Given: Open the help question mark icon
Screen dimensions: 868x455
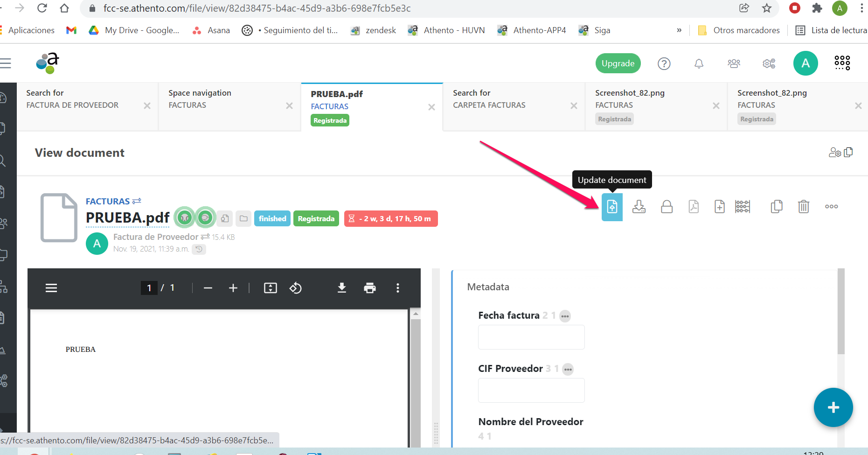Looking at the screenshot, I should pyautogui.click(x=664, y=63).
